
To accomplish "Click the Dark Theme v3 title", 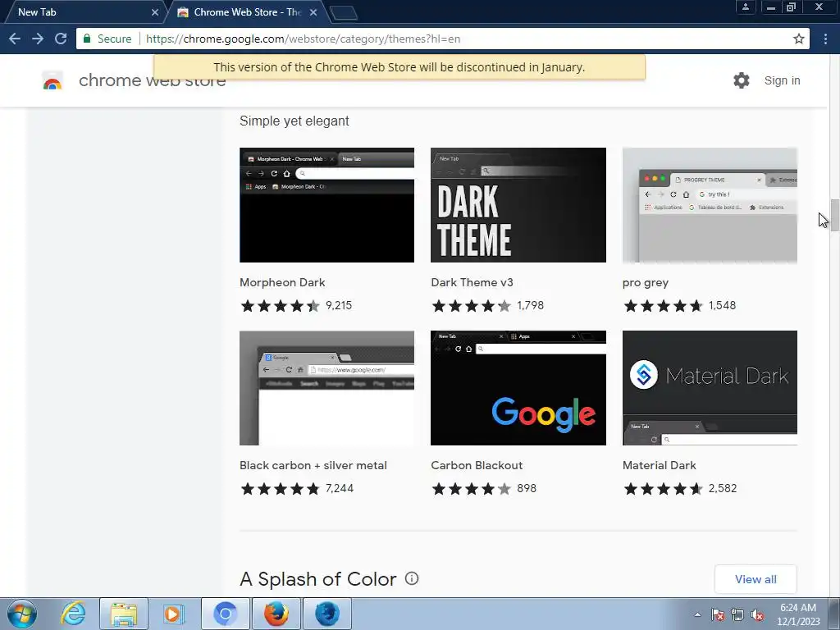I will point(472,282).
